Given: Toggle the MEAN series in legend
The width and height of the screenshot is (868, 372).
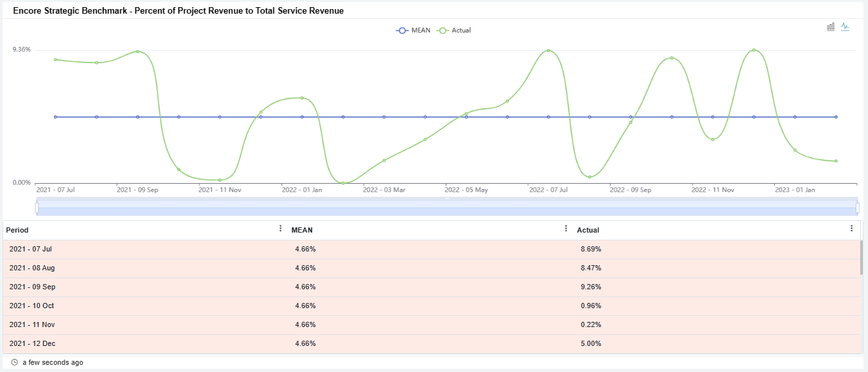Looking at the screenshot, I should [x=413, y=30].
